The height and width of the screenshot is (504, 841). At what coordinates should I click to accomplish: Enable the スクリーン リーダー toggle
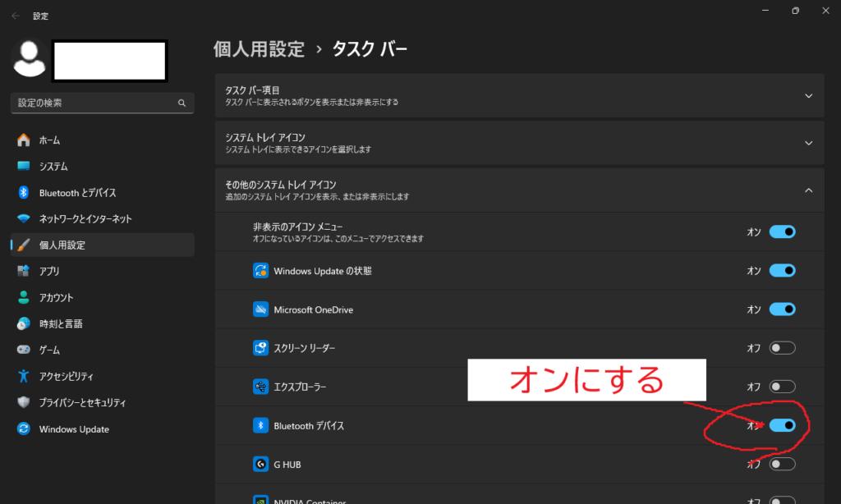click(782, 348)
